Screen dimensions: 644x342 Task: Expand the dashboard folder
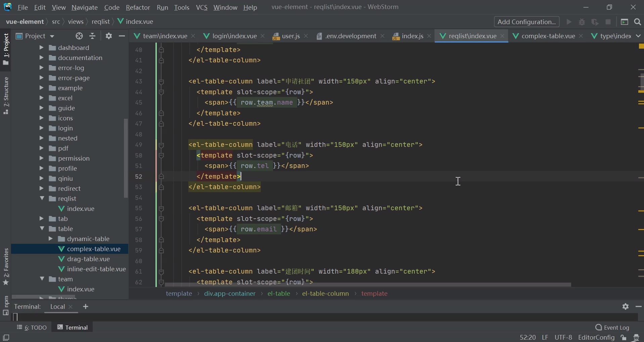tap(42, 48)
